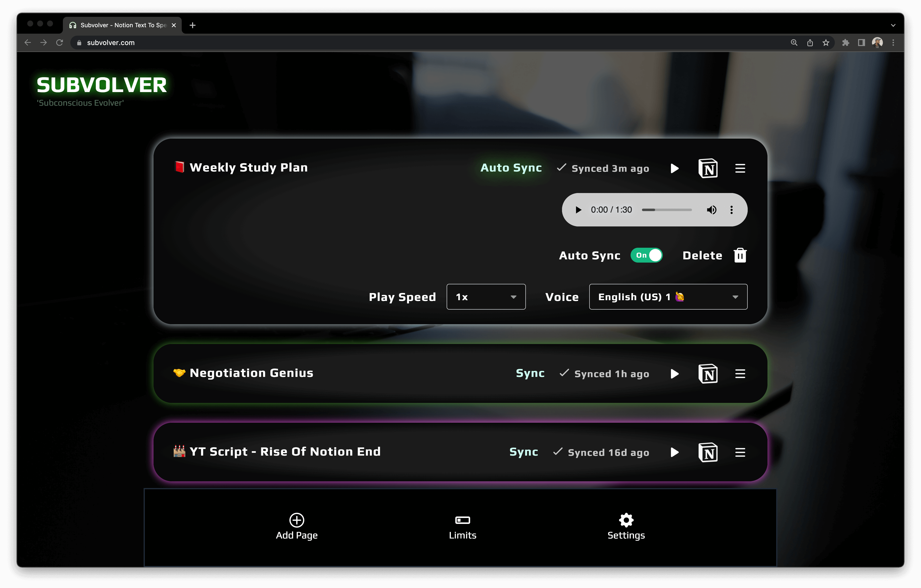Screen dimensions: 921x588
Task: Open Negotiation Genius in Notion
Action: coord(708,373)
